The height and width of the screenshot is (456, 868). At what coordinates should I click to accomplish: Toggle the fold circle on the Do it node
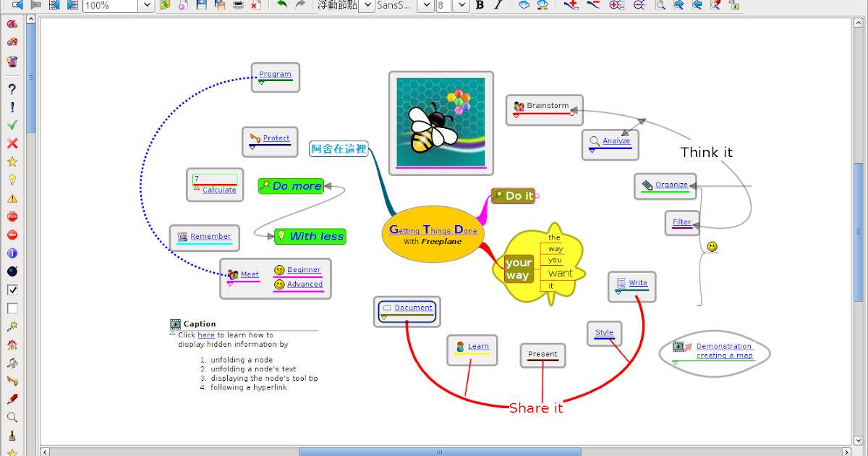537,195
